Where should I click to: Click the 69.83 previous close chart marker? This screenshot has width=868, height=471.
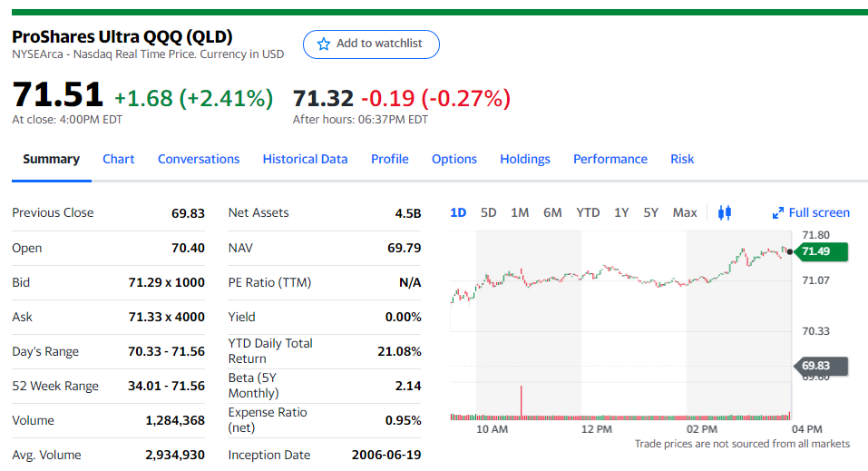(x=821, y=366)
